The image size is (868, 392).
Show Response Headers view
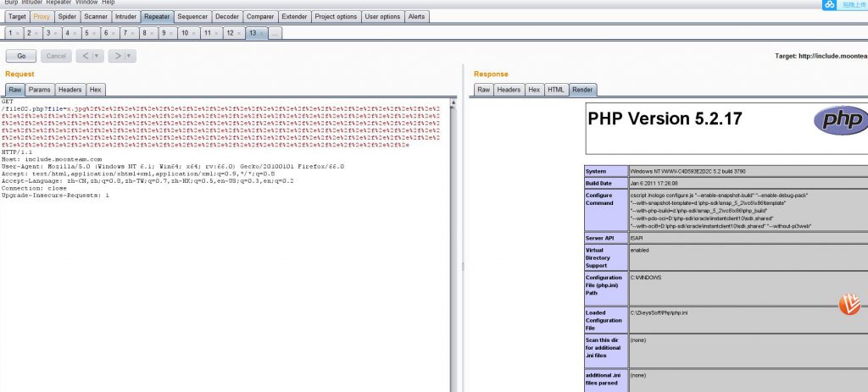[x=509, y=90]
